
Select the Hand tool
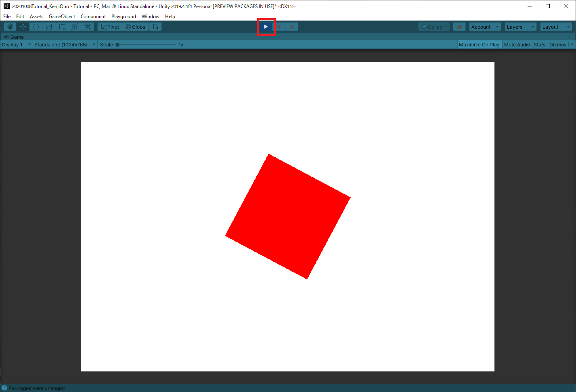pos(10,27)
